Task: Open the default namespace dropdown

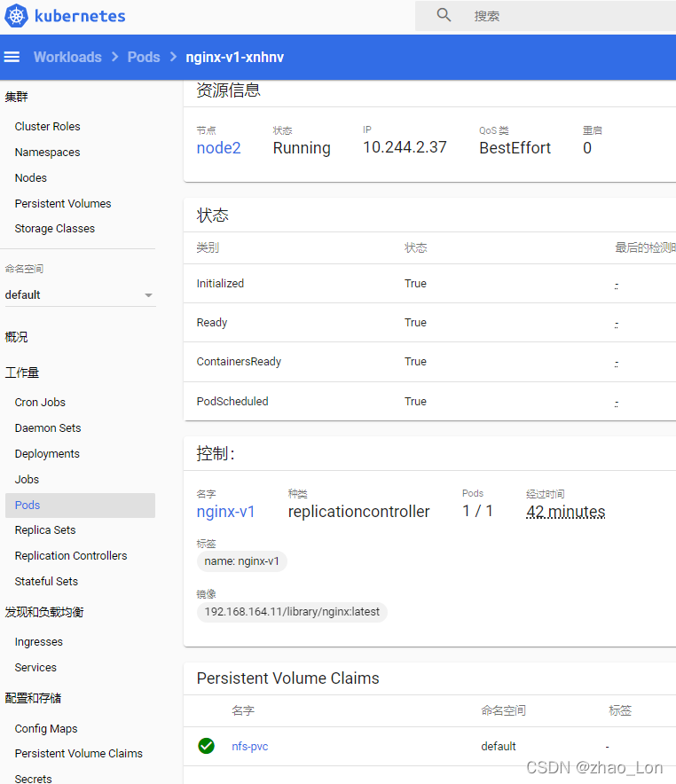Action: [80, 295]
